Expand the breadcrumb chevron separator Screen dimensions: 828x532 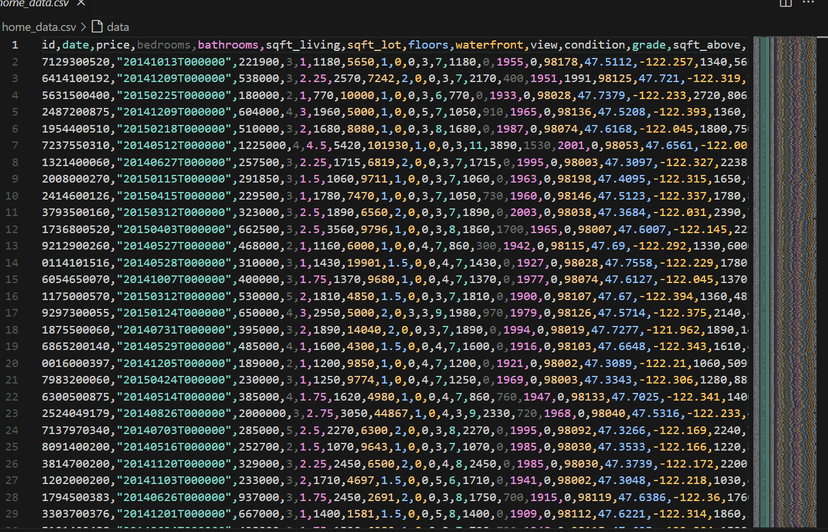tap(83, 27)
